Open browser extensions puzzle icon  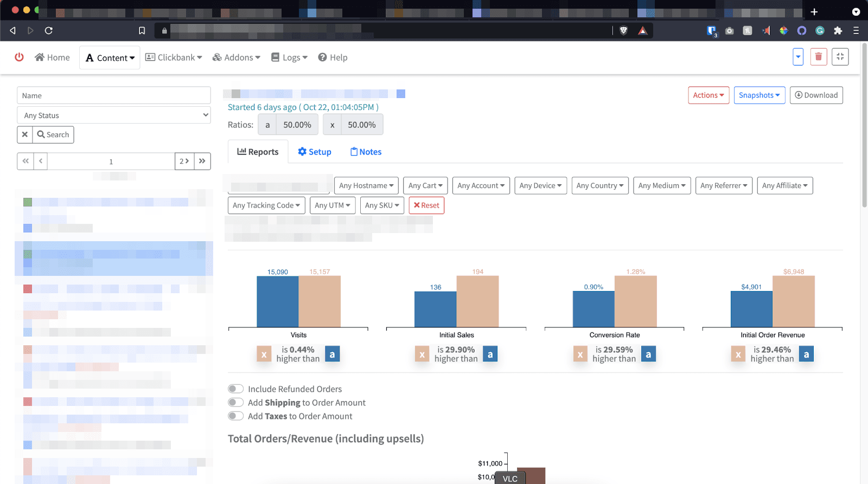(838, 31)
